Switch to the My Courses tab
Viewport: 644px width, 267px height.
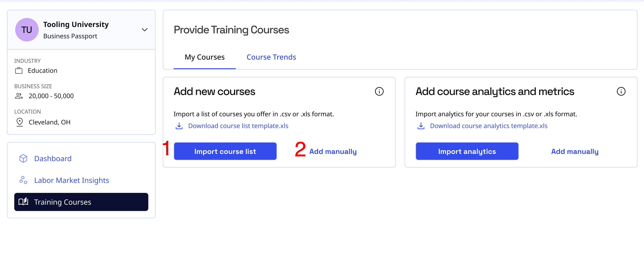pyautogui.click(x=204, y=57)
